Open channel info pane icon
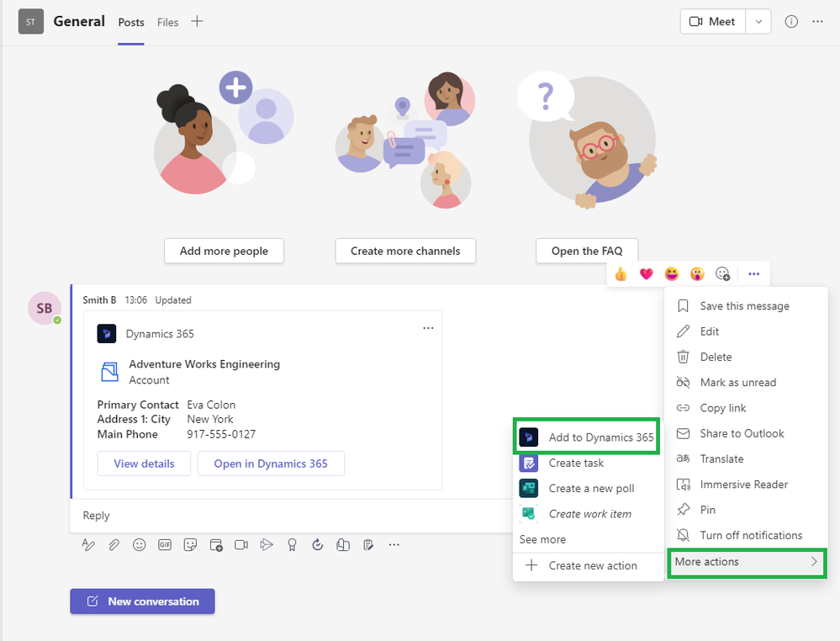 pos(791,21)
